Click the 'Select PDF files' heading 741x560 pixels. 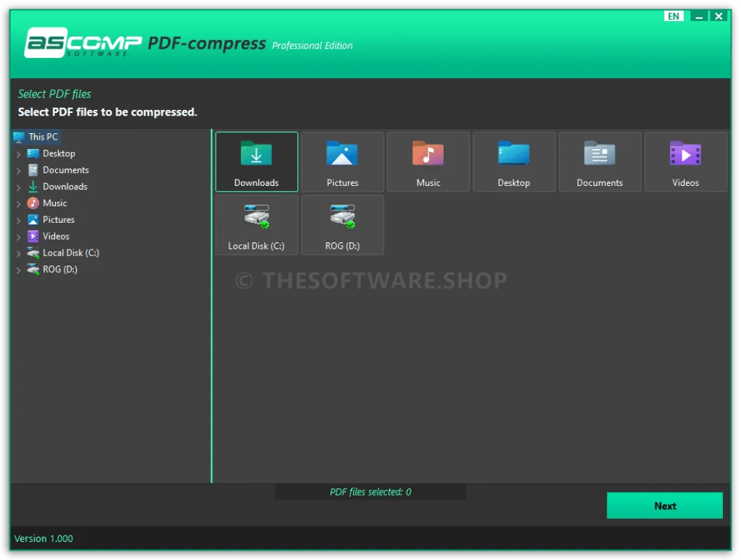[54, 94]
